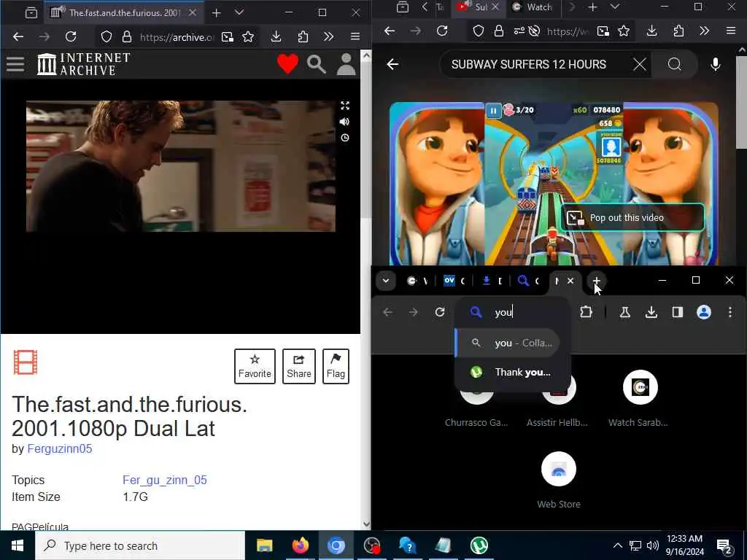Open Web Store shortcut
Image resolution: width=747 pixels, height=560 pixels.
[x=559, y=480]
